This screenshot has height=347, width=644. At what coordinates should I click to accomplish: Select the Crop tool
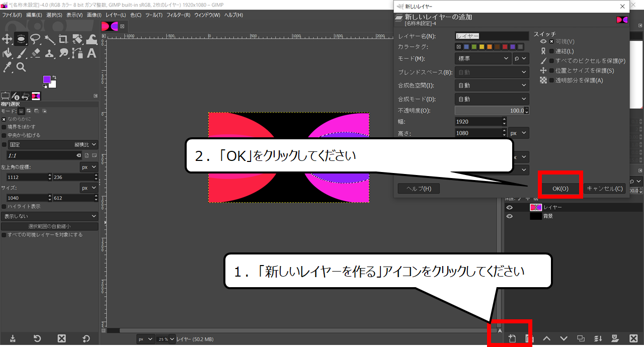coord(63,39)
